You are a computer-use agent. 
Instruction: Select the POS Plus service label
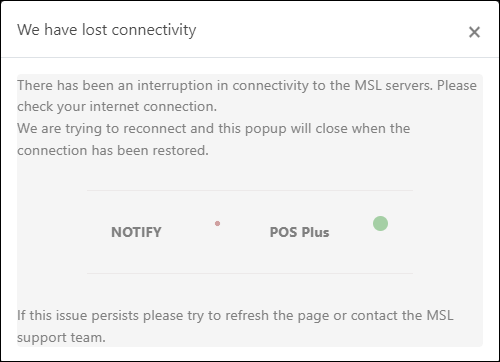(299, 232)
